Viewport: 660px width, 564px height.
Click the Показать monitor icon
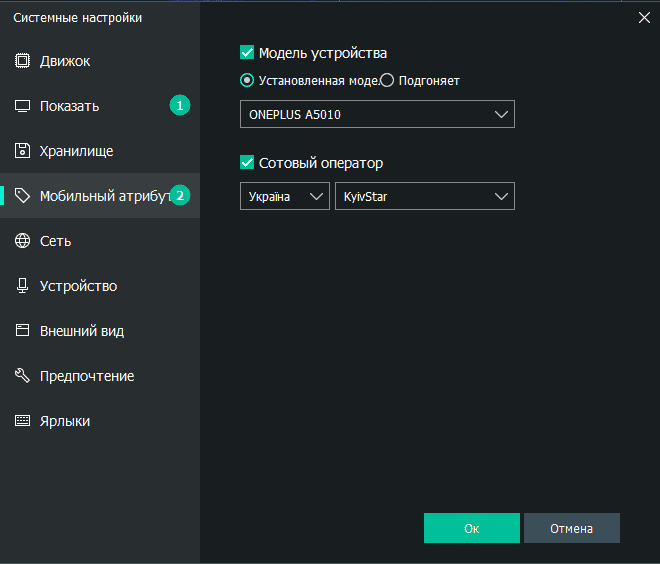point(22,106)
